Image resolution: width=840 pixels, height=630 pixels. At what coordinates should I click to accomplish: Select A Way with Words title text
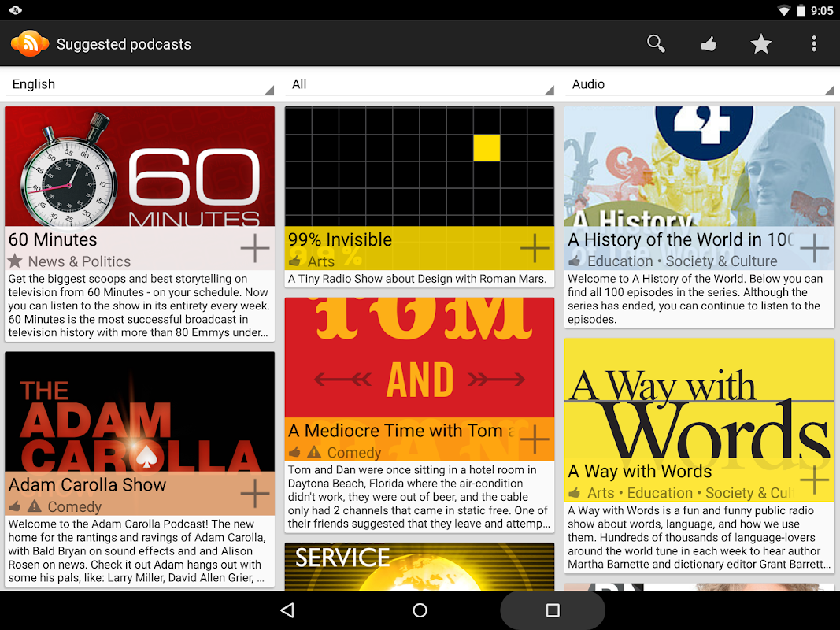tap(639, 472)
